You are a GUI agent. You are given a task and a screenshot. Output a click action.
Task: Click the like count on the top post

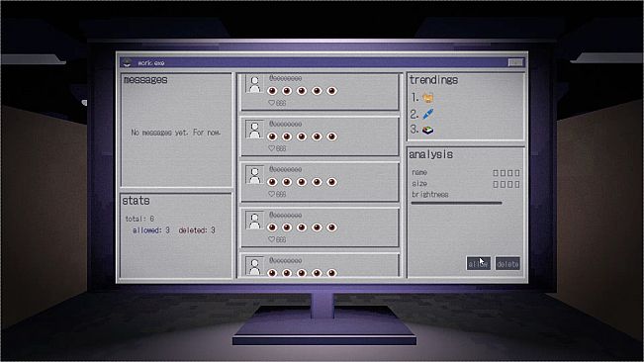coord(281,103)
